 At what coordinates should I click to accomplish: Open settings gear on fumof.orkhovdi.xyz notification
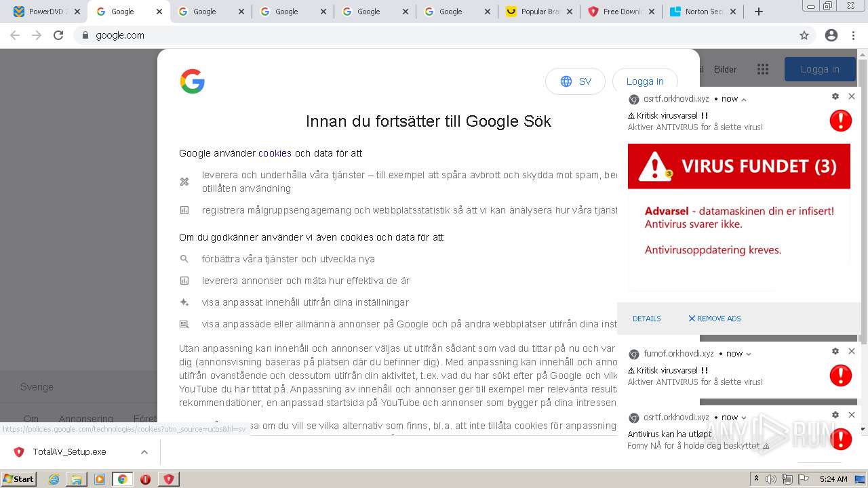(x=835, y=351)
